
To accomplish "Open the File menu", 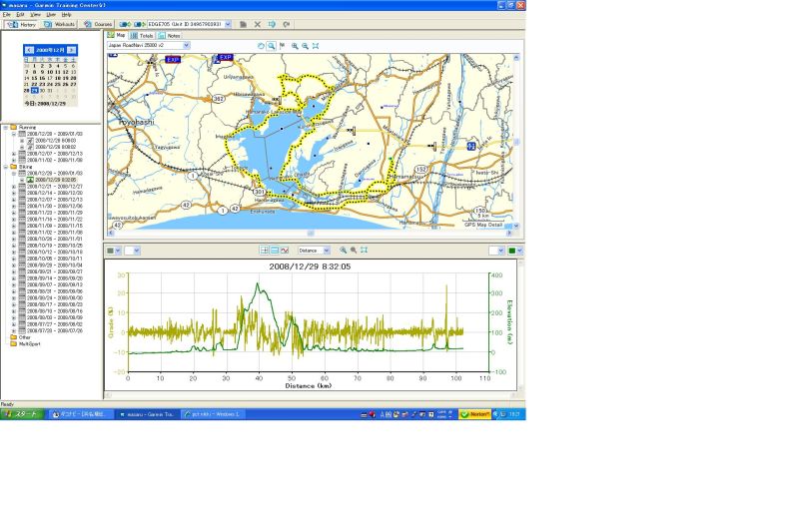I will 7,15.
